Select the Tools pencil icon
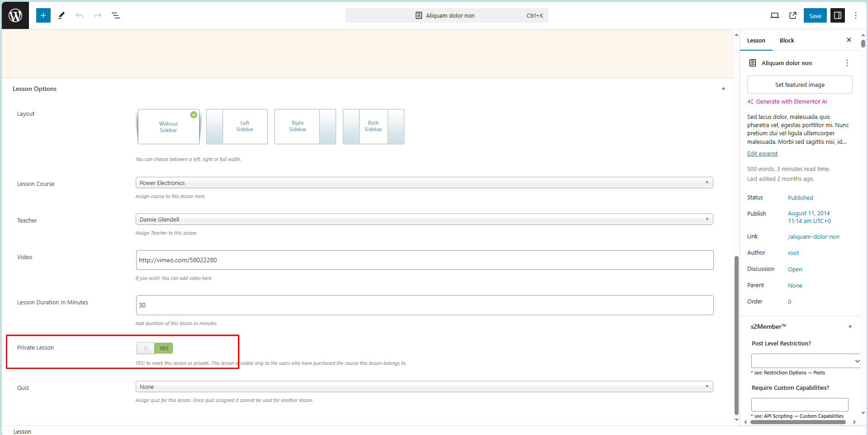 tap(62, 15)
